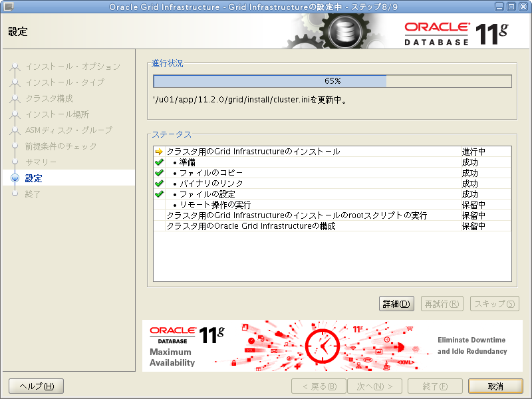Click the green checkmark beside ファイルの設定

click(159, 194)
